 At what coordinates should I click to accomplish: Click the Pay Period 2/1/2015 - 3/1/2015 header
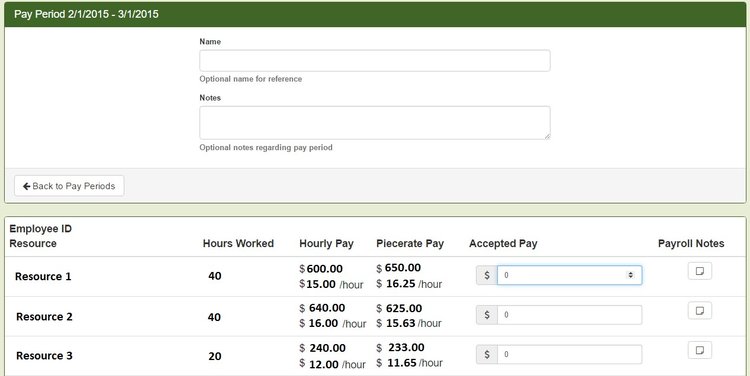tap(86, 14)
